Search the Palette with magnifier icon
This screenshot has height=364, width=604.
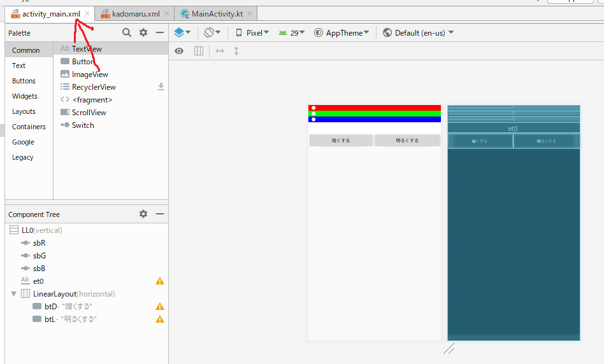coord(126,32)
